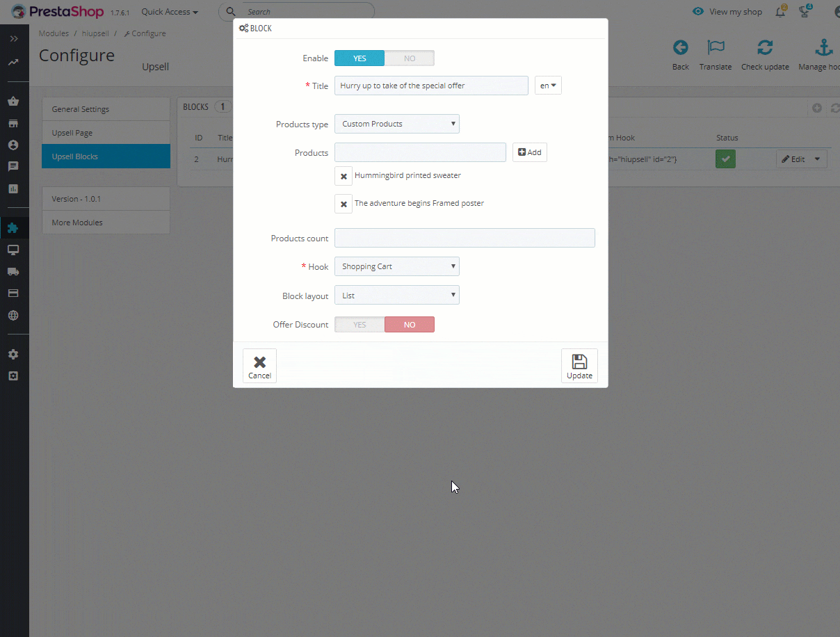This screenshot has height=637, width=840.
Task: Focus the Products count field
Action: click(x=465, y=238)
